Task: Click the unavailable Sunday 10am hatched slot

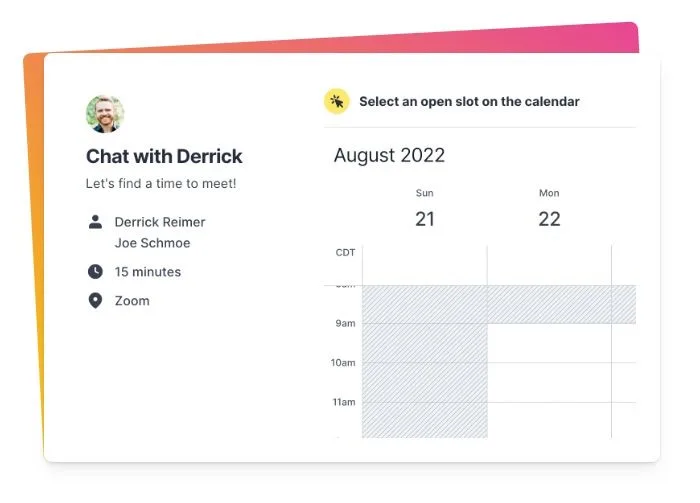Action: [425, 382]
